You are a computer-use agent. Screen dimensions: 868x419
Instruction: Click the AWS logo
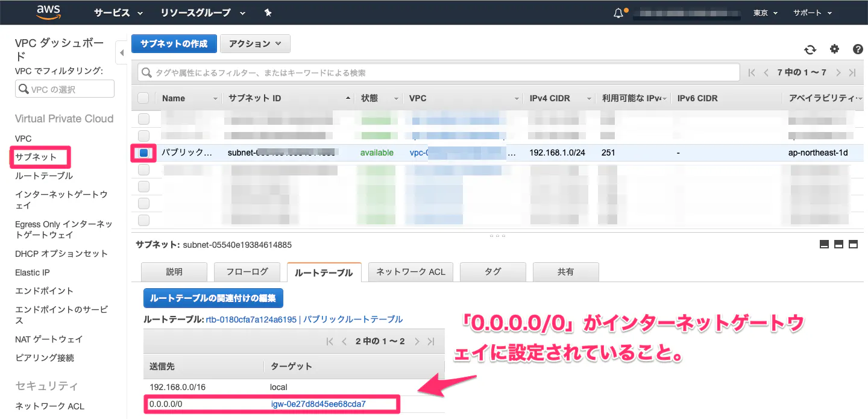click(x=48, y=12)
